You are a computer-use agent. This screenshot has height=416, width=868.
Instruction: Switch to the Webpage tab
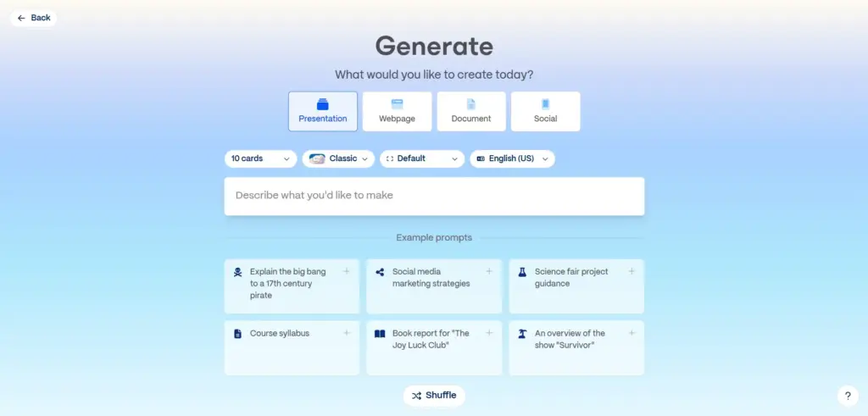(397, 111)
